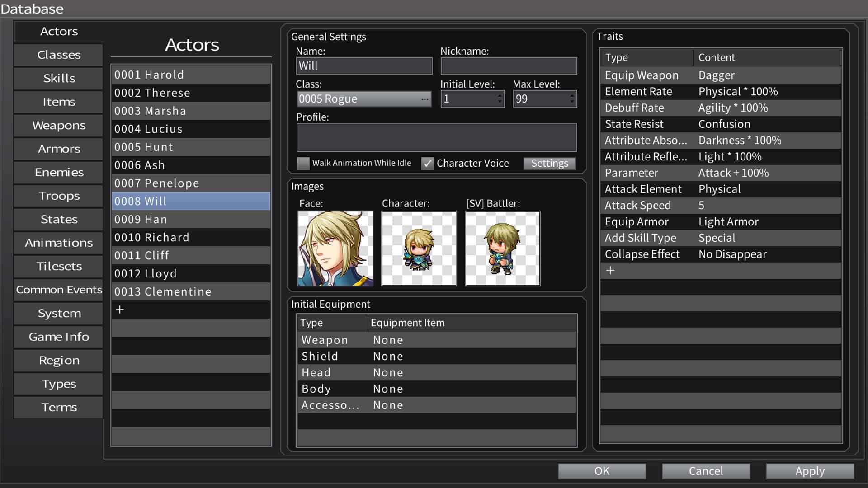Click the SV Battler sprite image

click(502, 249)
